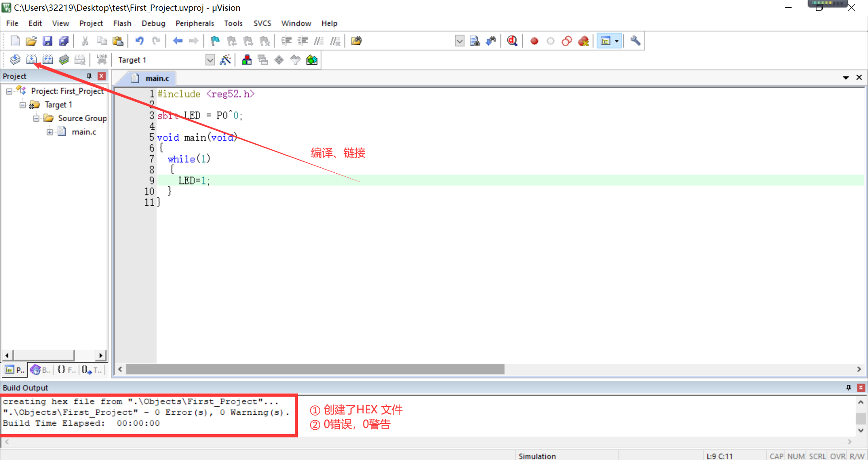868x460 pixels.
Task: Insert a breakpoint at current line
Action: (534, 41)
